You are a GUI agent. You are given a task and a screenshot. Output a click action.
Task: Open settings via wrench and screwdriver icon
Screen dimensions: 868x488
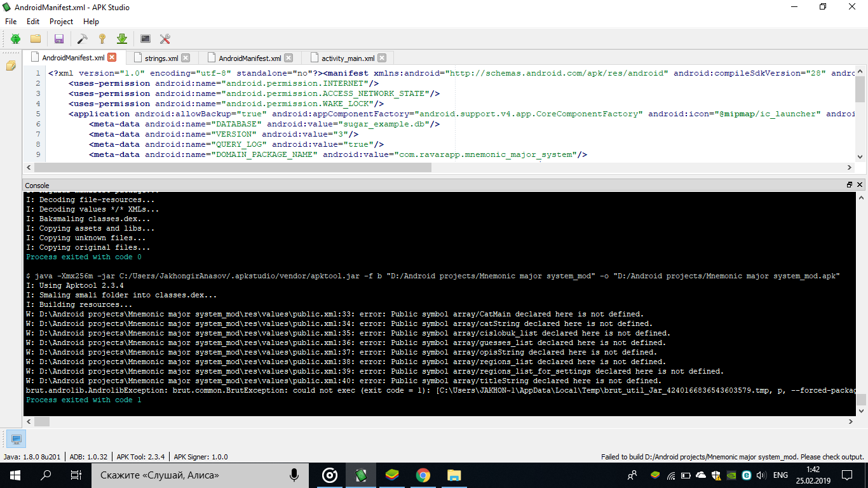pyautogui.click(x=165, y=39)
